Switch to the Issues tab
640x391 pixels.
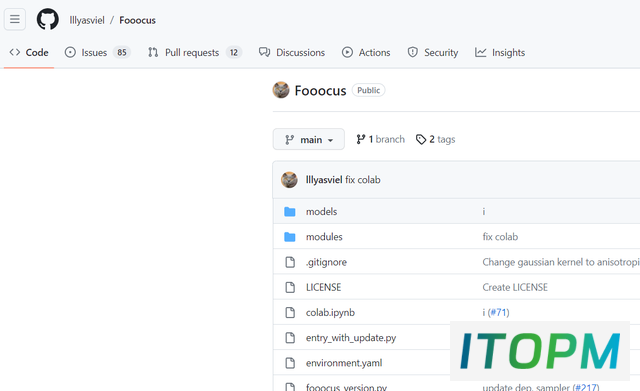pos(98,52)
